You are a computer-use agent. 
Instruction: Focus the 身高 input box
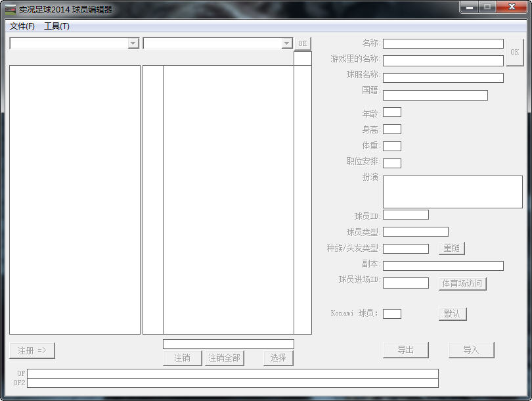392,129
